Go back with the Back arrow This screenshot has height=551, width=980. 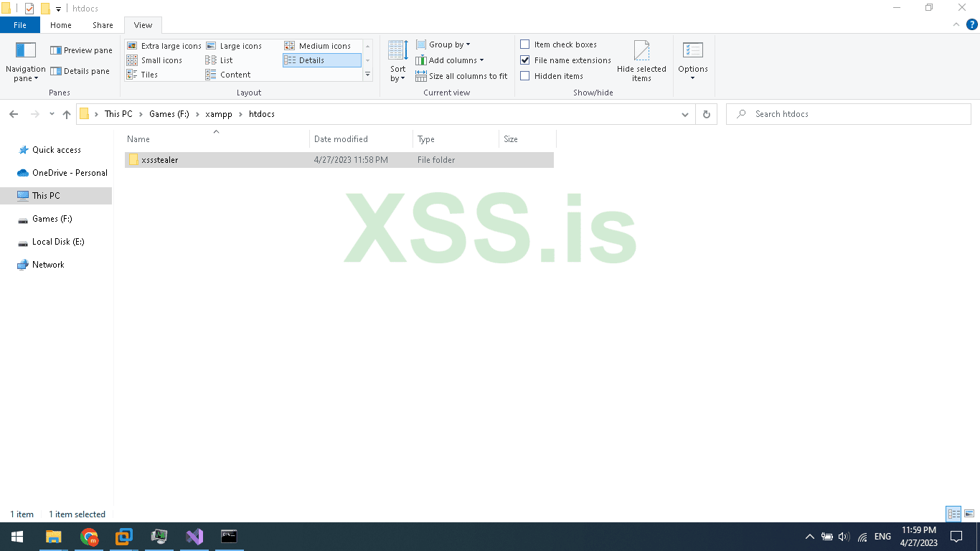tap(14, 114)
